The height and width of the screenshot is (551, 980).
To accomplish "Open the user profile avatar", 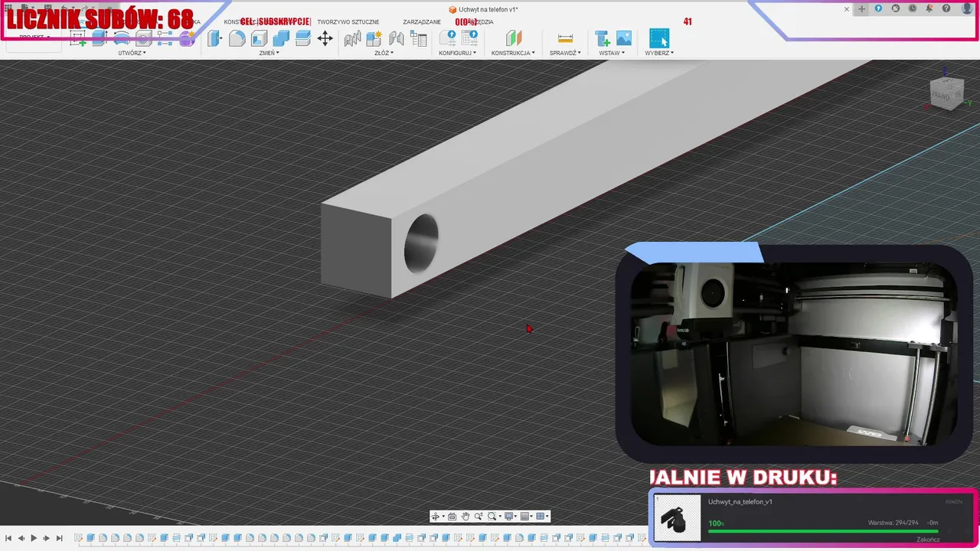I will tap(967, 8).
